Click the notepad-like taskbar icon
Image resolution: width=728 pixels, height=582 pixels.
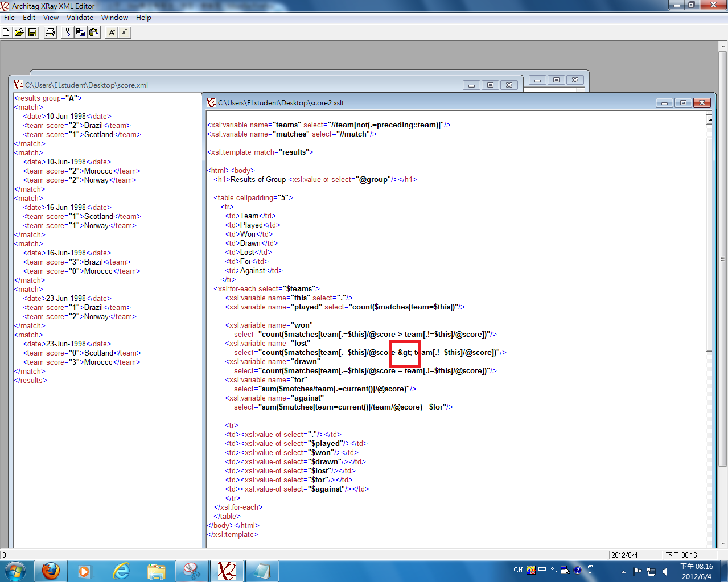pyautogui.click(x=262, y=571)
